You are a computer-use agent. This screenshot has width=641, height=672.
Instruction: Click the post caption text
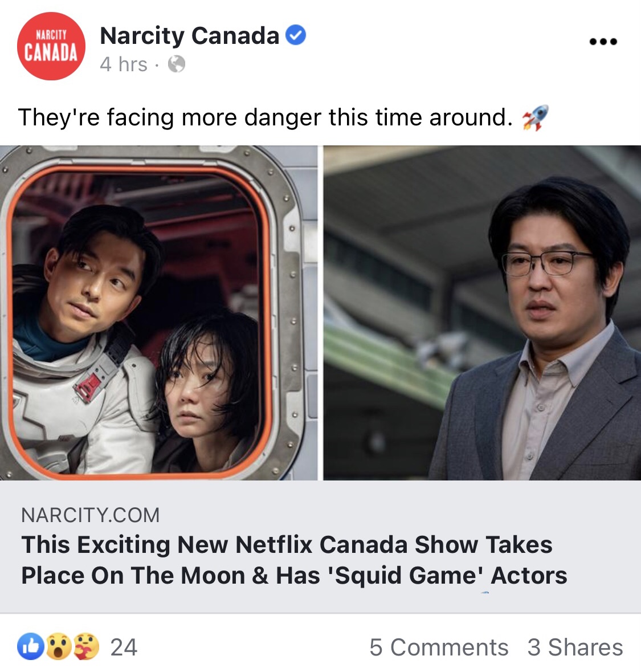pos(265,117)
